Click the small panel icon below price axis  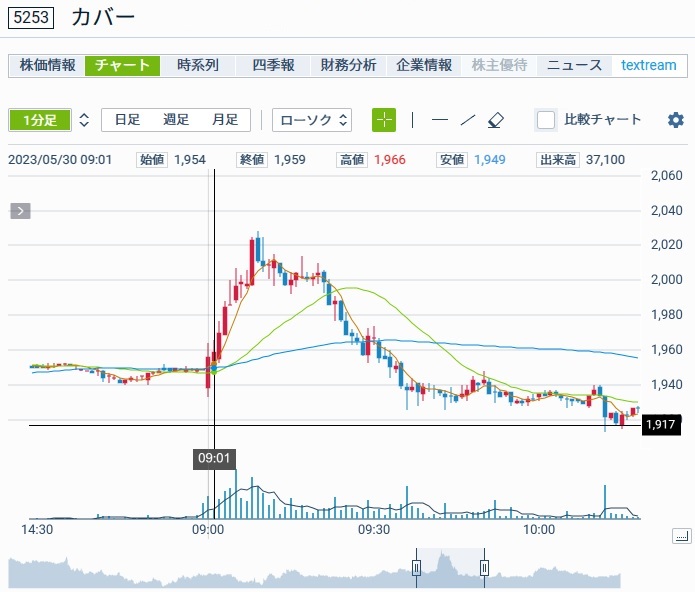(x=681, y=537)
